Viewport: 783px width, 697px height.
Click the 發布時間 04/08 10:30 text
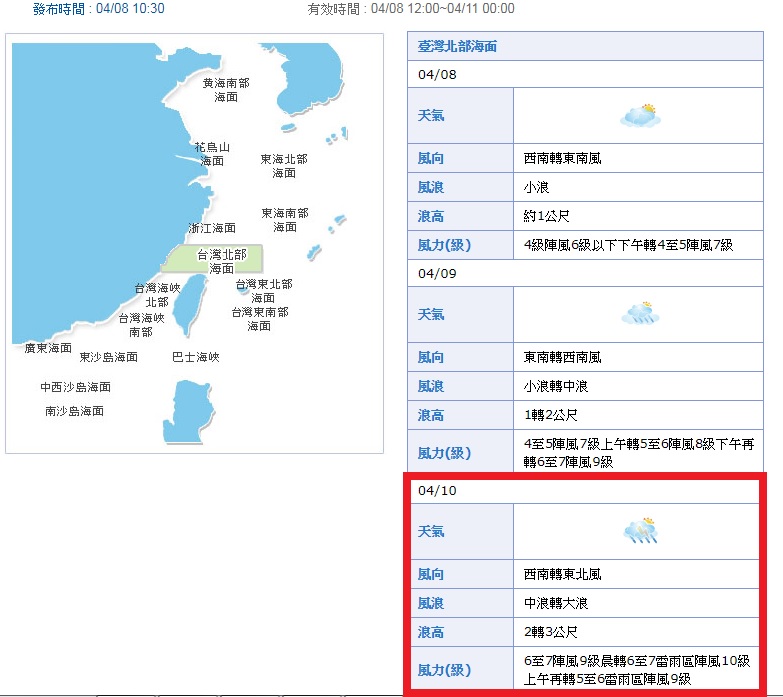click(99, 8)
